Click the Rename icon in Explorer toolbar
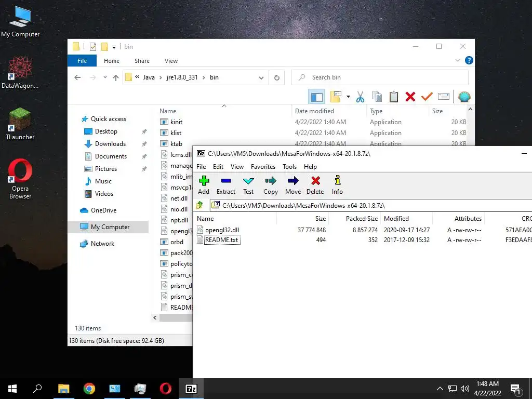The height and width of the screenshot is (399, 532). coord(444,97)
